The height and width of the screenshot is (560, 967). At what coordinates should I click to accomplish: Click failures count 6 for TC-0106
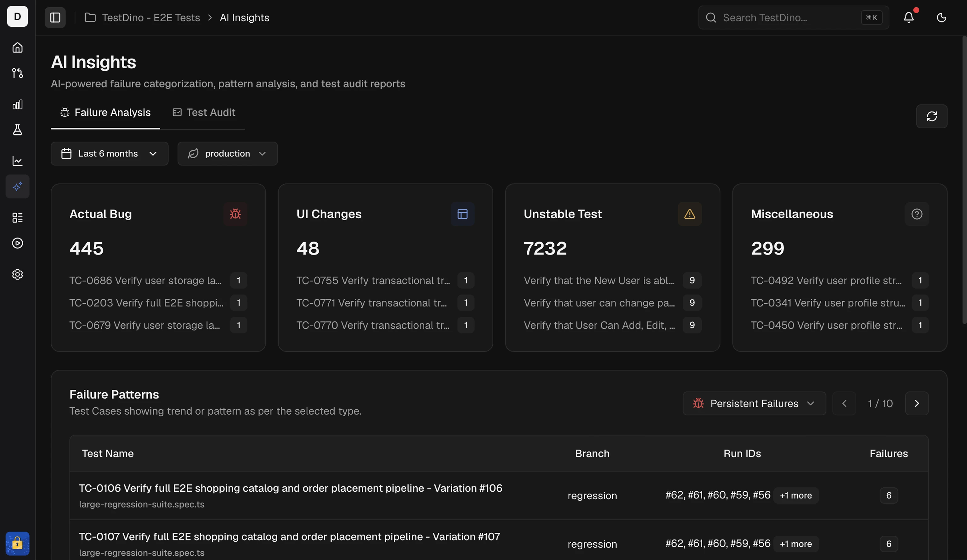(x=889, y=496)
